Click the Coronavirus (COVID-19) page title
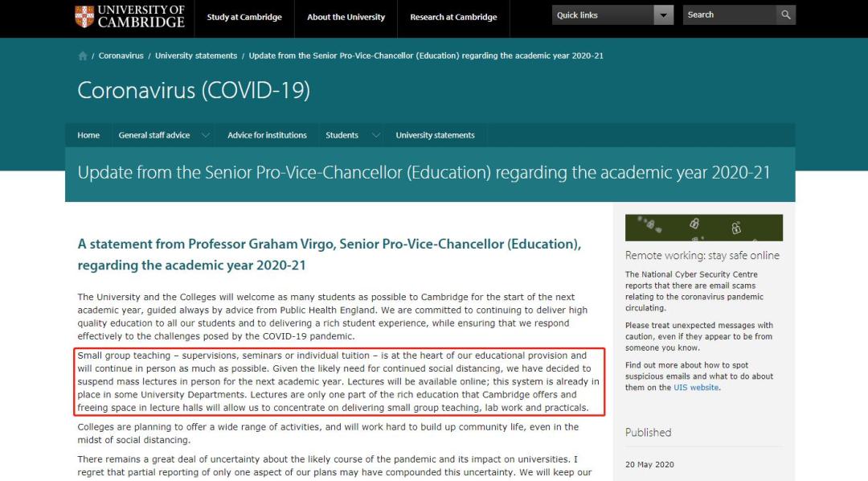The image size is (868, 481). point(193,90)
